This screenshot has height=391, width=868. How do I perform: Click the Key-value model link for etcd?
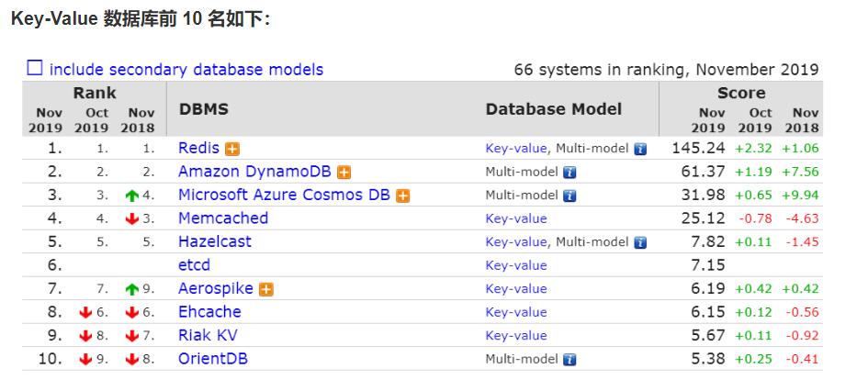point(516,265)
